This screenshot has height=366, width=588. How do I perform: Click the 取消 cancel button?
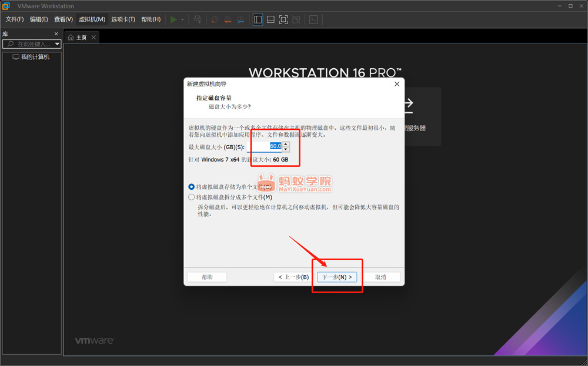point(380,277)
